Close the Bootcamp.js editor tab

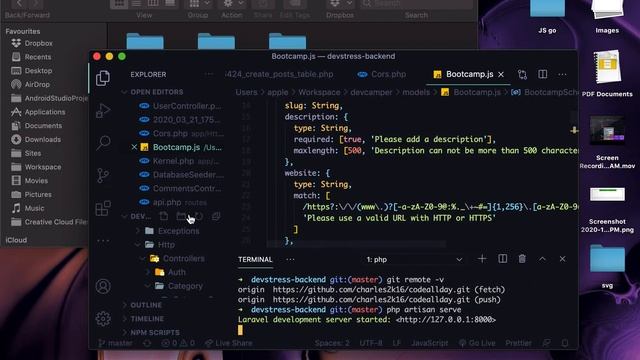click(x=501, y=74)
